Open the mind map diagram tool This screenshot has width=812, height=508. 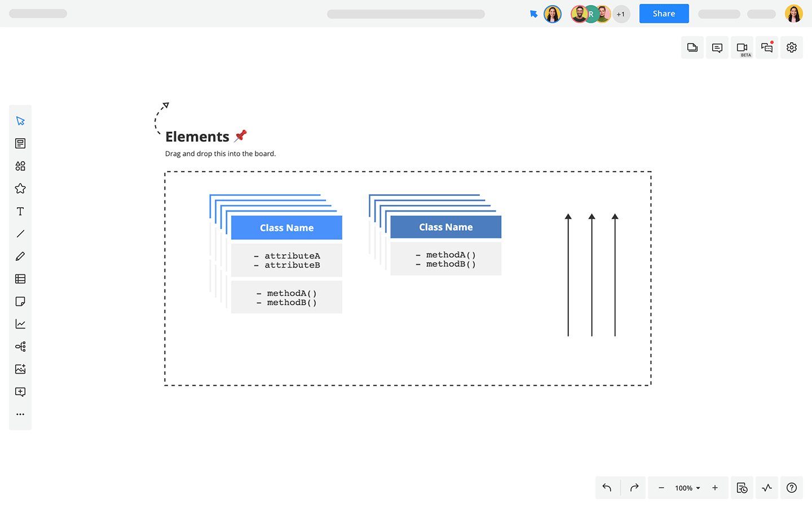point(20,347)
